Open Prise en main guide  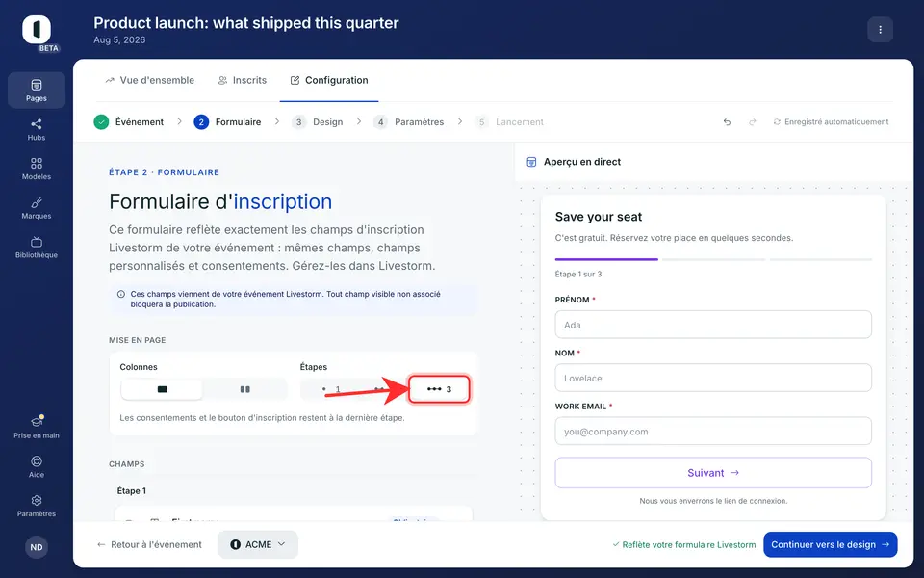pos(37,427)
